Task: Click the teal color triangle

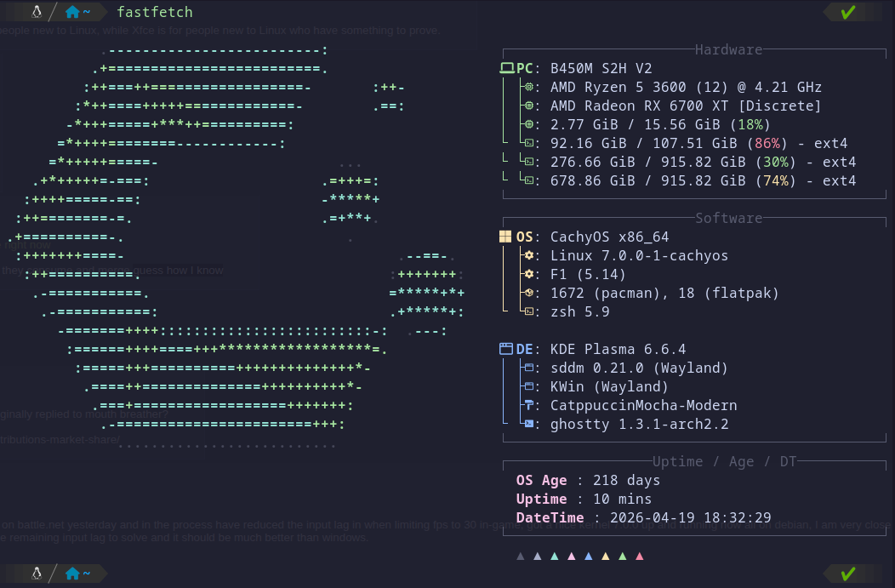Action: click(x=554, y=556)
